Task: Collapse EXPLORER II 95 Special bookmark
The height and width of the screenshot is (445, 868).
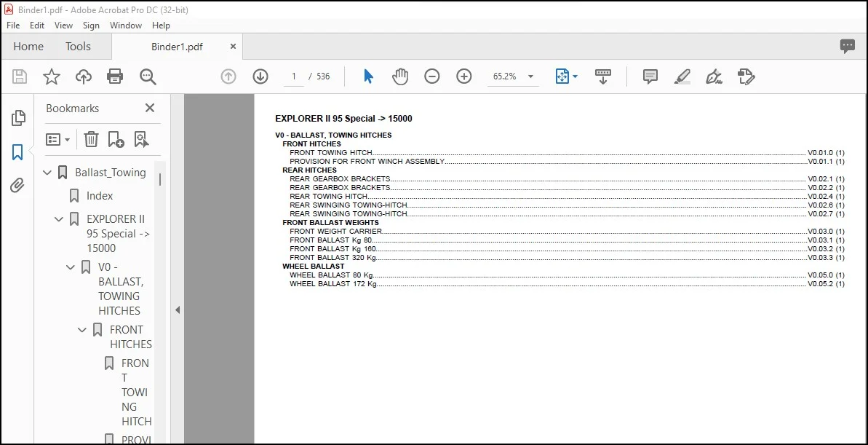Action: pos(59,219)
